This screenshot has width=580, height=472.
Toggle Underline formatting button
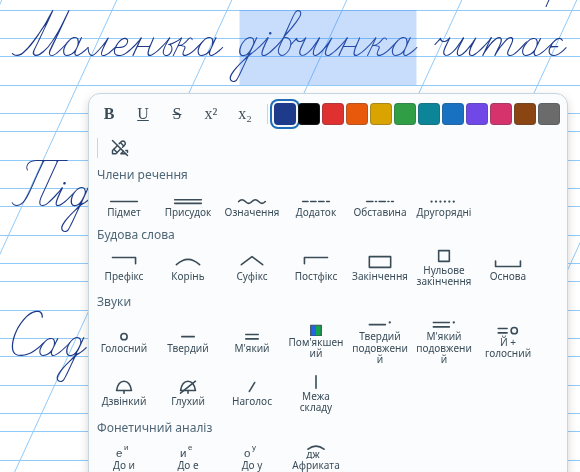point(143,114)
